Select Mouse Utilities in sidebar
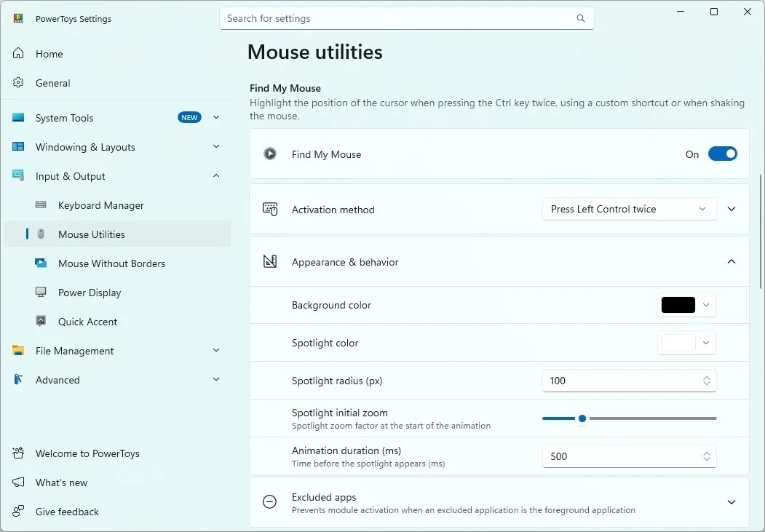Screen dimensions: 765x532 (117, 234)
